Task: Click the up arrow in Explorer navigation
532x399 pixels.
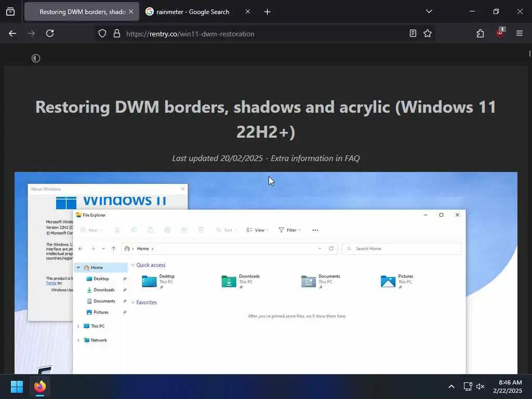Action: pyautogui.click(x=114, y=249)
